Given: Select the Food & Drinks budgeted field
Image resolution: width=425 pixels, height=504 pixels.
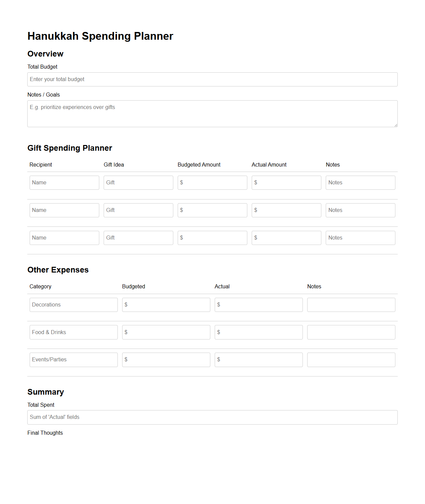Looking at the screenshot, I should [x=166, y=332].
